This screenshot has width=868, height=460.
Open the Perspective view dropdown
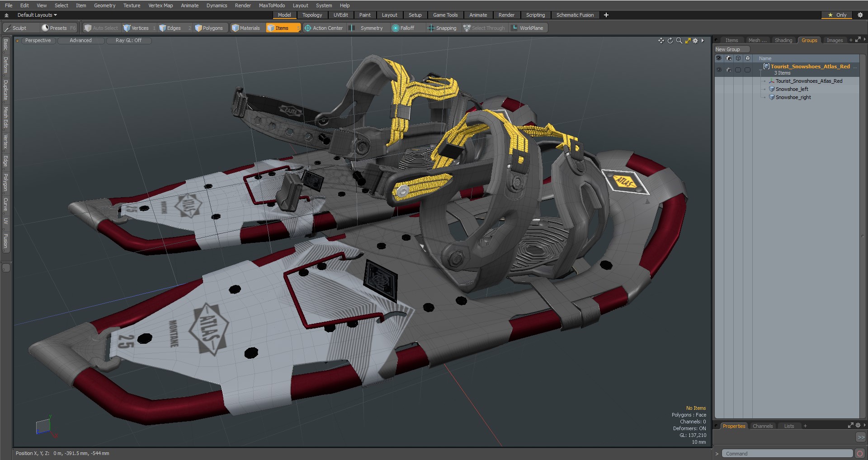pyautogui.click(x=38, y=40)
